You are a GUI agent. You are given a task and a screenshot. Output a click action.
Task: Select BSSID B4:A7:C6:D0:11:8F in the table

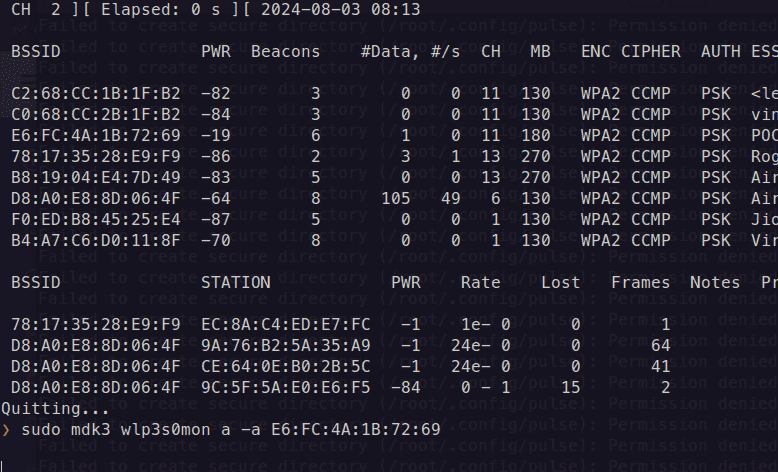96,240
